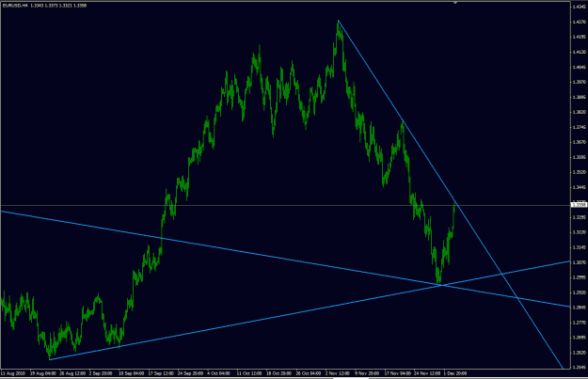This screenshot has width=588, height=379.
Task: Click the 24 Sep 20:00 date label
Action: [190, 373]
